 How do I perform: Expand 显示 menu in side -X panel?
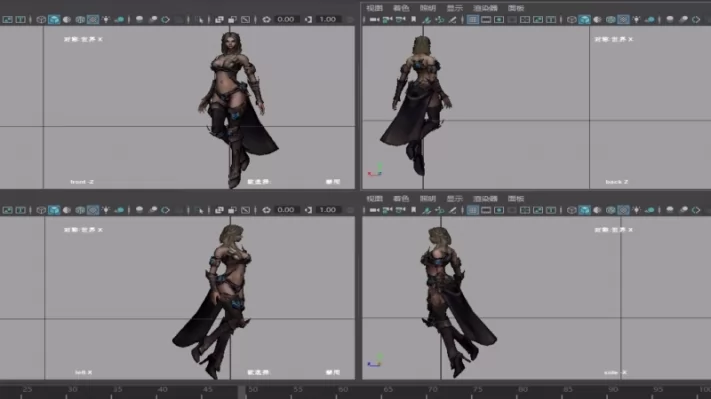coord(455,199)
